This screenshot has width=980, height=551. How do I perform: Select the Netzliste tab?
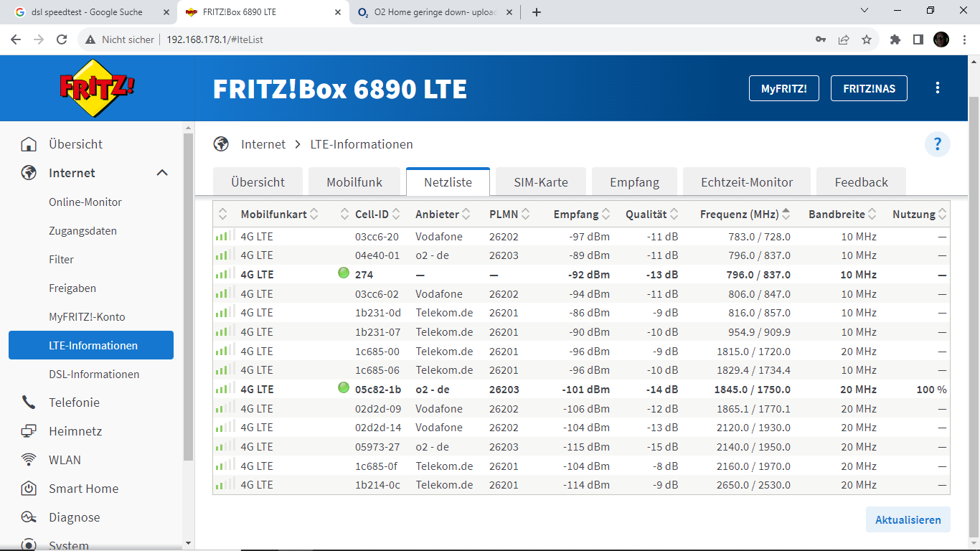448,182
